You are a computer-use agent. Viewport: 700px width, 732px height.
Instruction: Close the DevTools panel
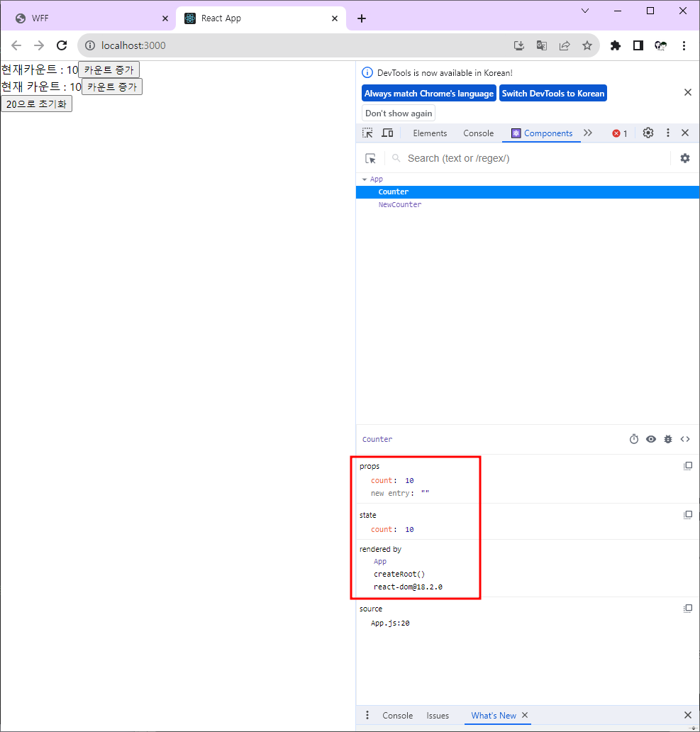[x=684, y=133]
